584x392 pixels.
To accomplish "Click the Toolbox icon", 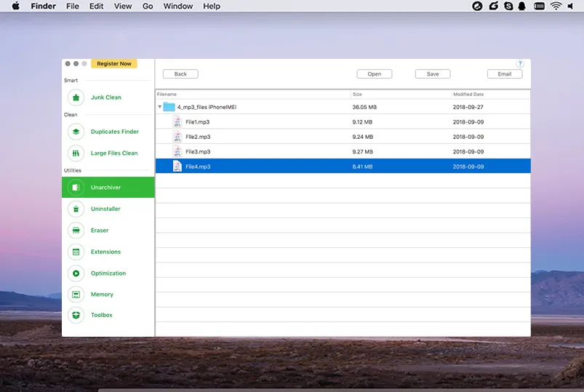I will (76, 315).
